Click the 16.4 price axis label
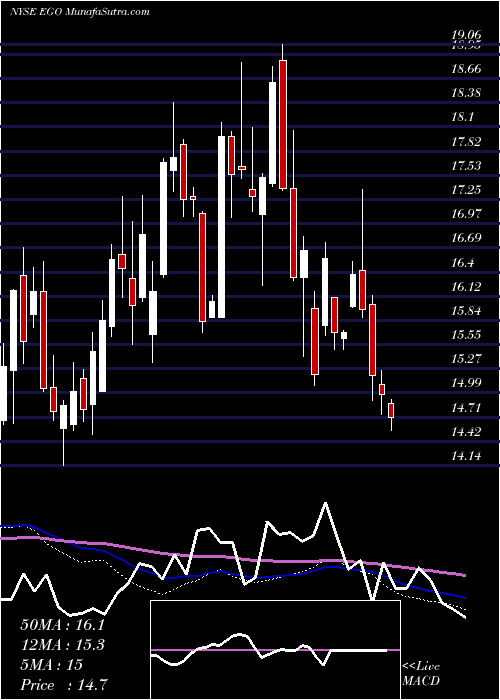The width and height of the screenshot is (500, 700). tap(462, 262)
